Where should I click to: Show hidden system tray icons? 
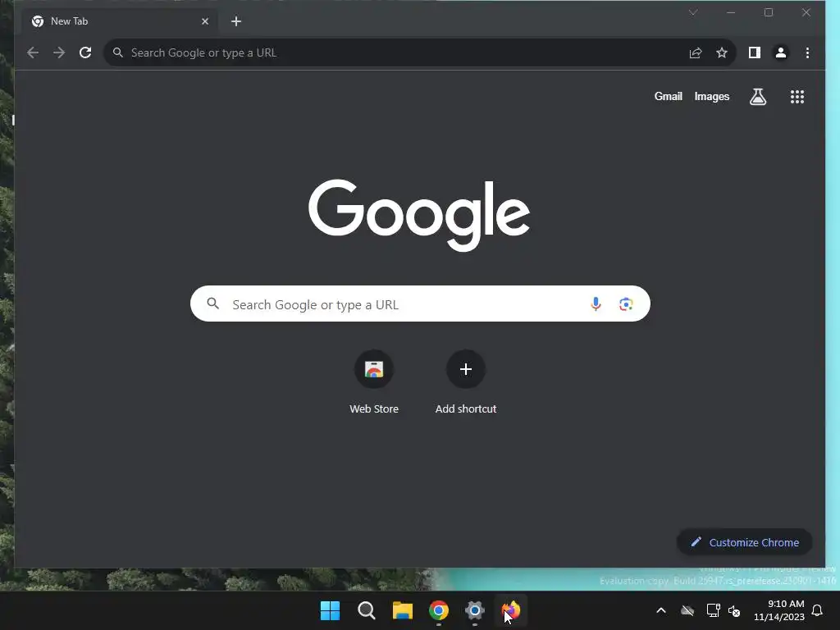coord(661,610)
